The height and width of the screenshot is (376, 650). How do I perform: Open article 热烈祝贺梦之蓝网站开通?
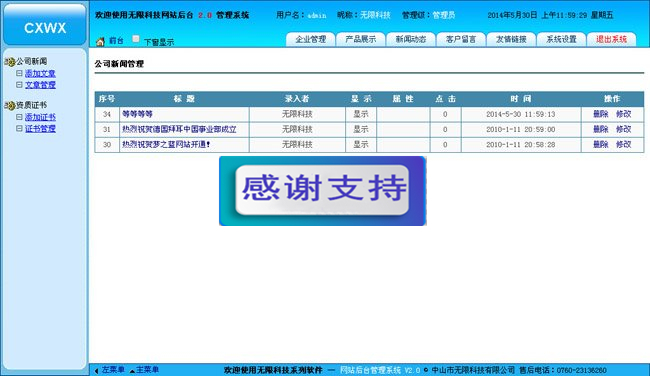[166, 144]
